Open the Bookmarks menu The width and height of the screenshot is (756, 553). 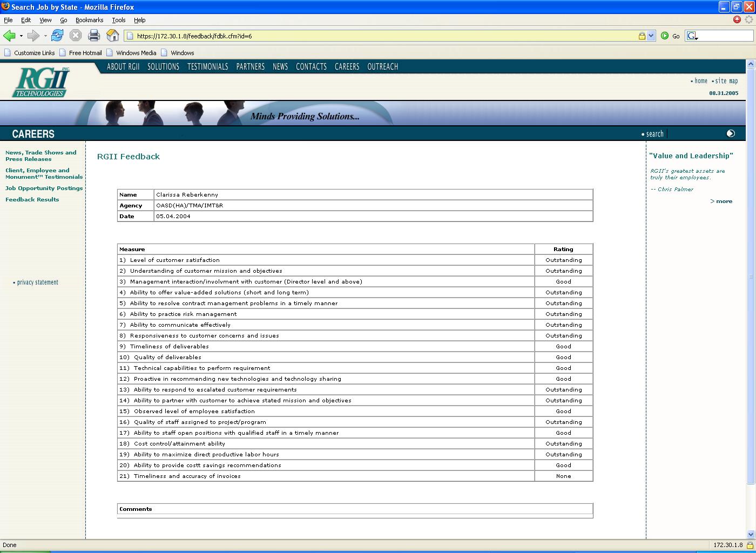click(89, 20)
